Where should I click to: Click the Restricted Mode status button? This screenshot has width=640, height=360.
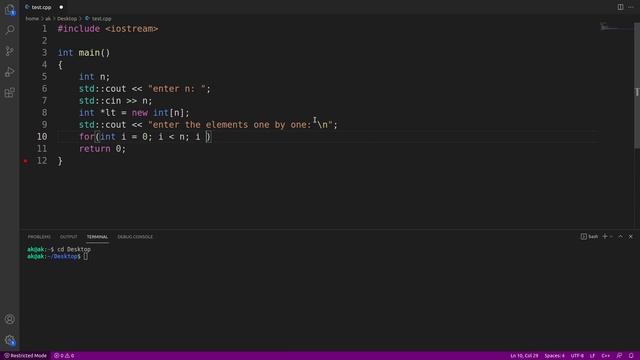25,356
